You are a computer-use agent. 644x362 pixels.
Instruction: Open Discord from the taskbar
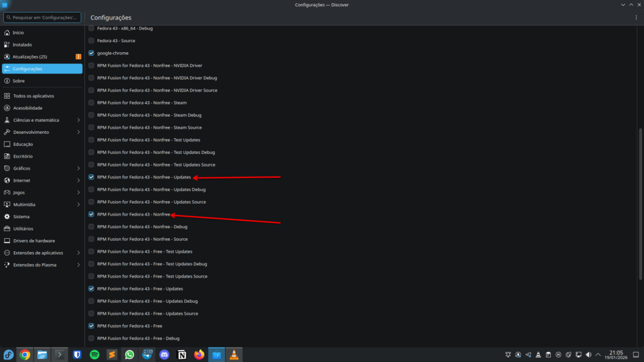tap(164, 354)
